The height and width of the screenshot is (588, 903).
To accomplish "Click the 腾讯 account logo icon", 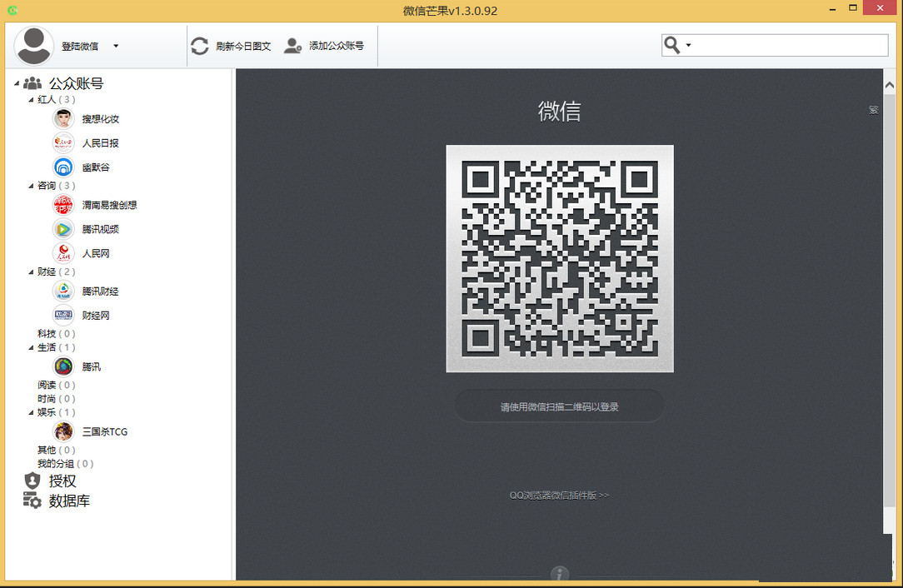I will (63, 366).
